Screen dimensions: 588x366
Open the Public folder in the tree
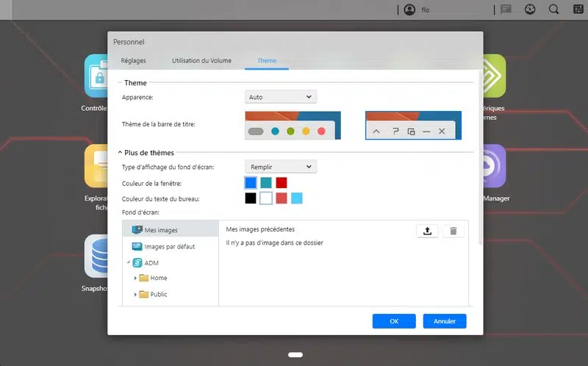click(x=159, y=295)
